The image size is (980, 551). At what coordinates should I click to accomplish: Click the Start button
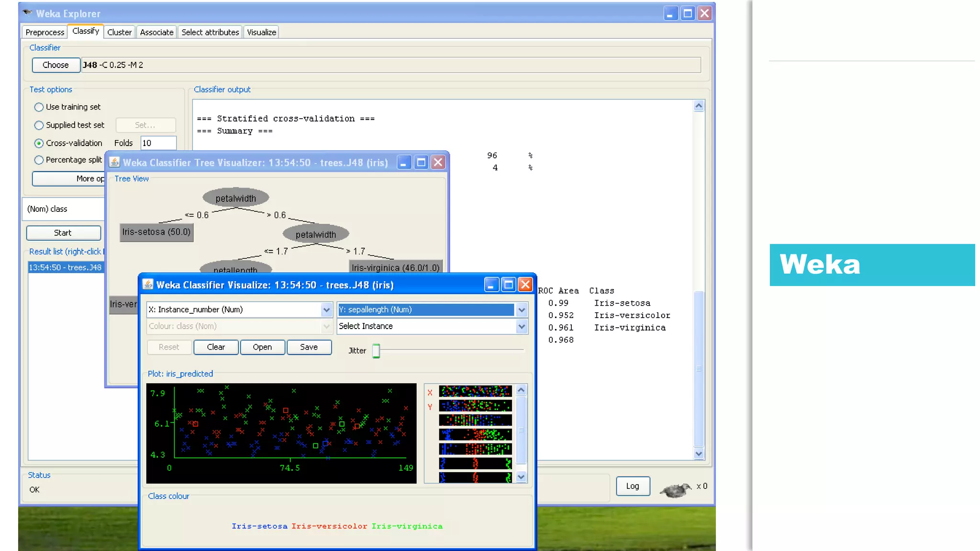(63, 233)
